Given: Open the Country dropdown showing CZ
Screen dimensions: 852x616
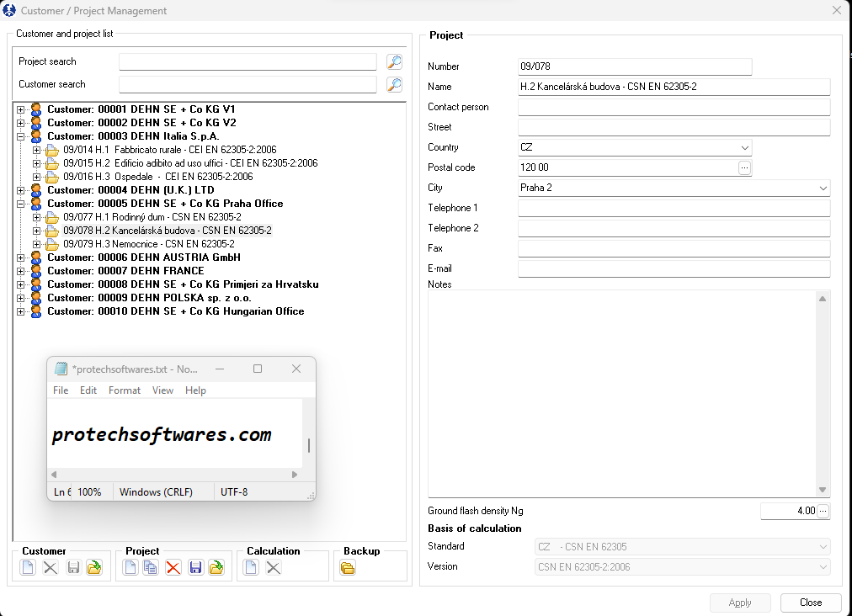Looking at the screenshot, I should (x=744, y=148).
